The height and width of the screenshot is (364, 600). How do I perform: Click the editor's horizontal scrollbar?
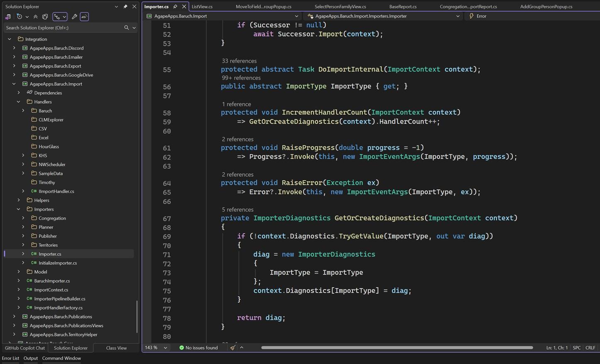(x=397, y=347)
